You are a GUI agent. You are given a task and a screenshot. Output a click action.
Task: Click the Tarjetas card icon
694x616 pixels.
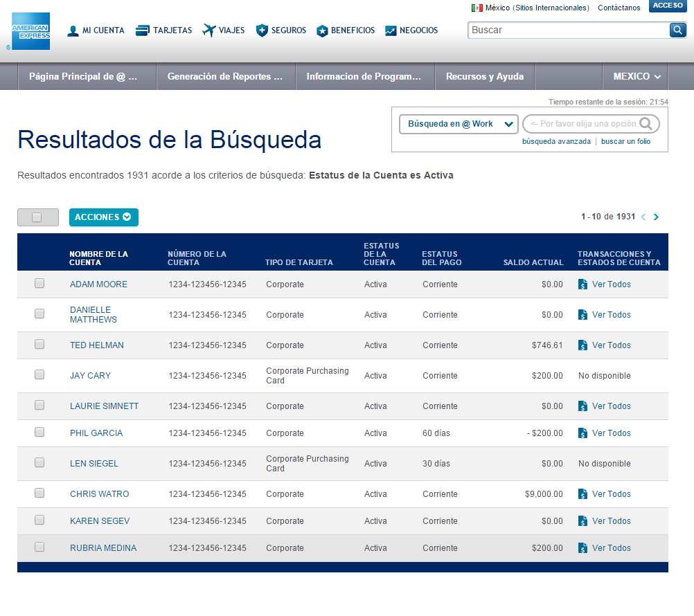[142, 30]
